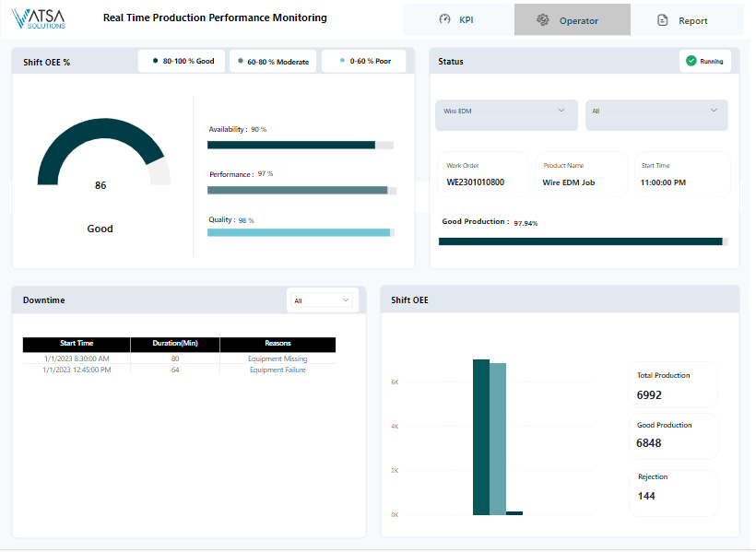Screen dimensions: 756x552
Task: Click the 6K axis label on chart
Action: tap(395, 382)
